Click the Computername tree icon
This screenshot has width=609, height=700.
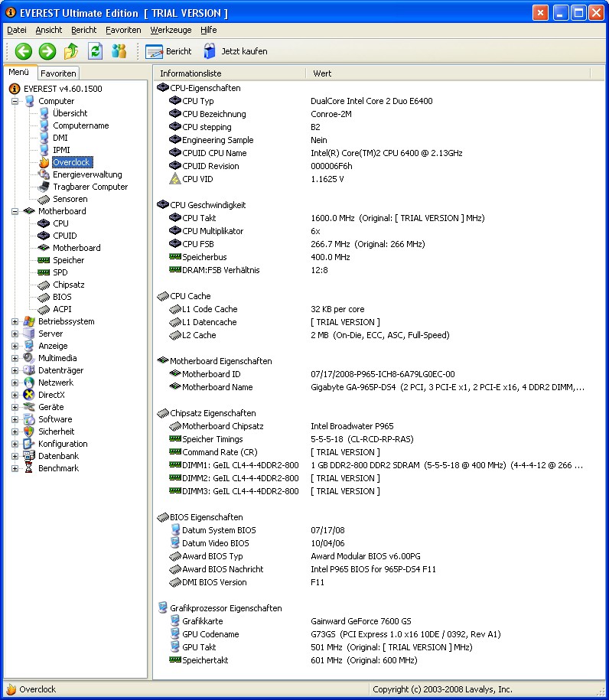pyautogui.click(x=44, y=125)
